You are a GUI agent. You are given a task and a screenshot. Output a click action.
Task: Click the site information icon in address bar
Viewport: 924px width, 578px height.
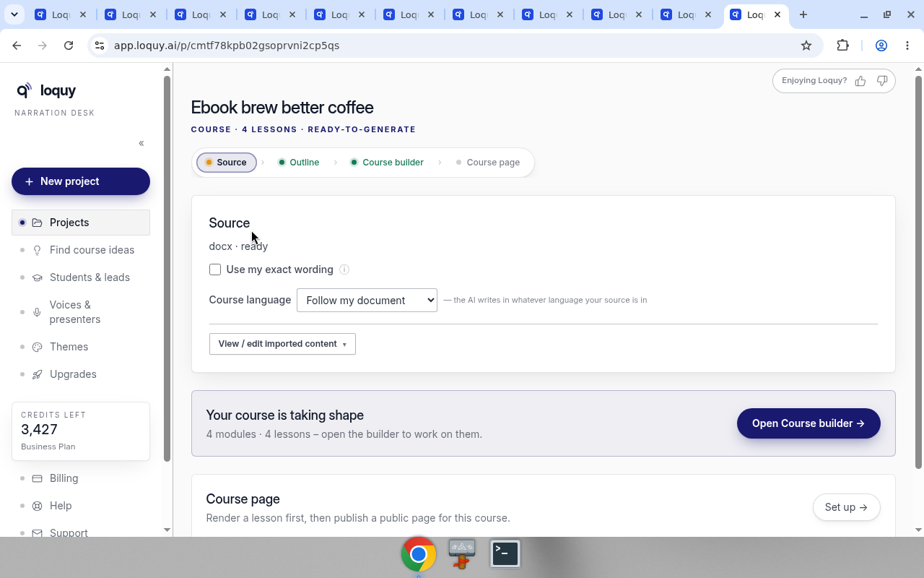point(100,46)
